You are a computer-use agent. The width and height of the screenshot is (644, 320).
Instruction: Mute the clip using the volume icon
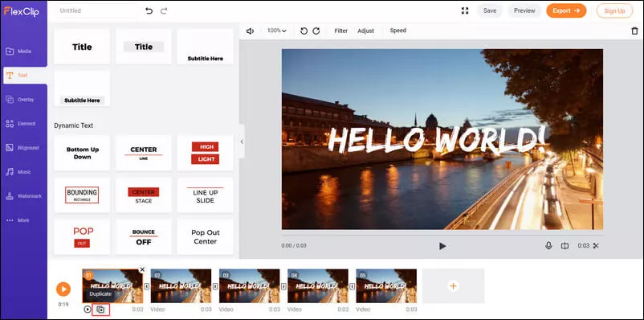[x=250, y=31]
